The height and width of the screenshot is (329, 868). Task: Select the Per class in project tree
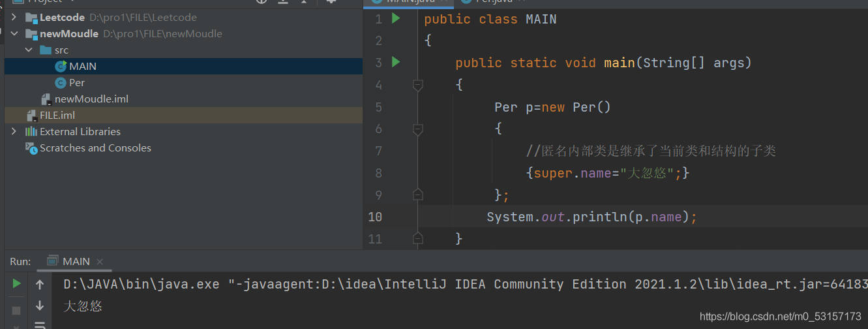pos(76,82)
